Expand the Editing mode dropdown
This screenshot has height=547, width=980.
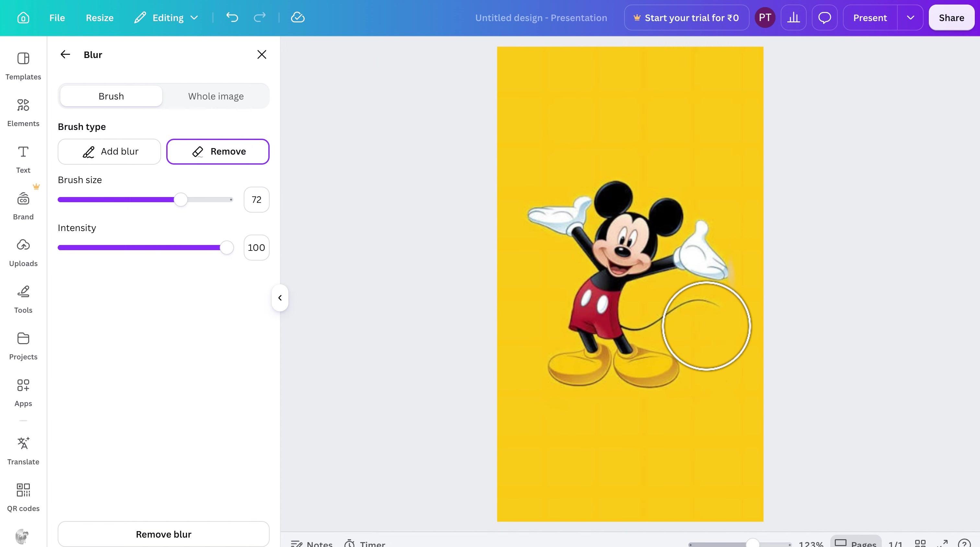pos(166,17)
